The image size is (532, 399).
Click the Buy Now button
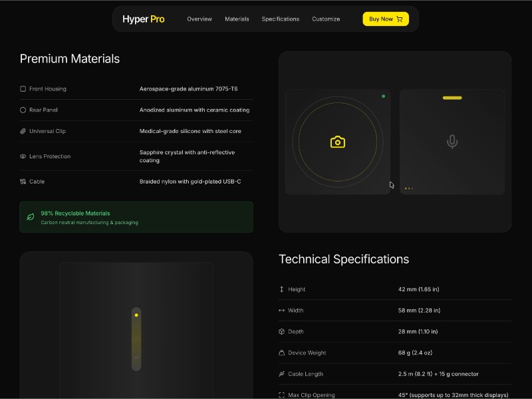[x=385, y=19]
